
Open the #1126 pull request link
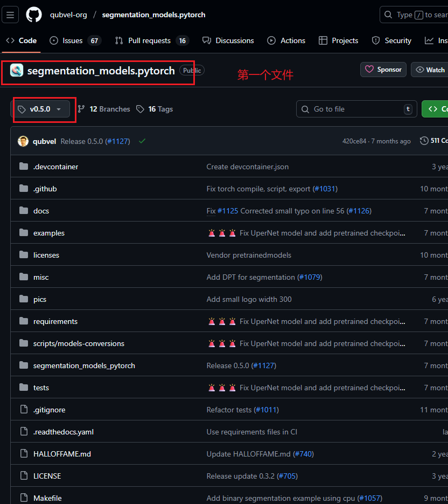359,211
